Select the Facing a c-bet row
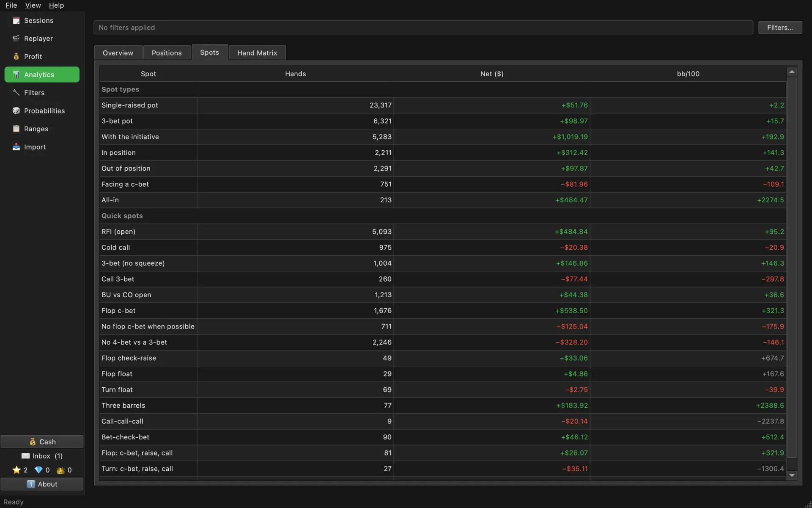This screenshot has width=812, height=508. click(x=443, y=184)
